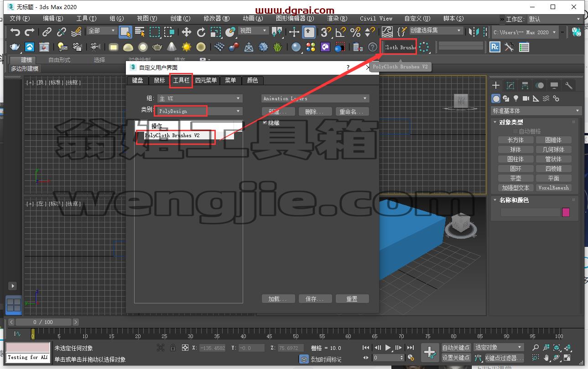Click the Redo arrow icon
Image resolution: width=588 pixels, height=369 pixels.
coord(30,32)
